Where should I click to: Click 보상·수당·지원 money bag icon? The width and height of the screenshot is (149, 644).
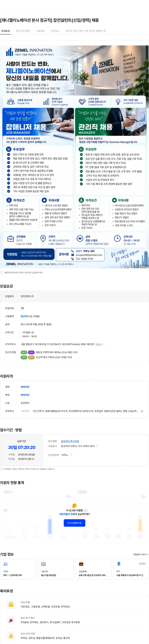(x=11, y=636)
